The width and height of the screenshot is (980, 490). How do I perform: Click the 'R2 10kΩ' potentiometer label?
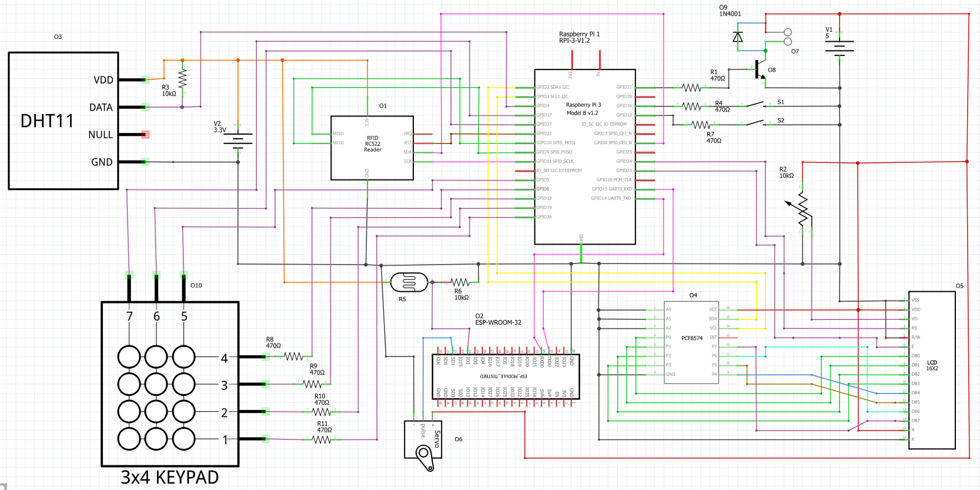pyautogui.click(x=787, y=172)
